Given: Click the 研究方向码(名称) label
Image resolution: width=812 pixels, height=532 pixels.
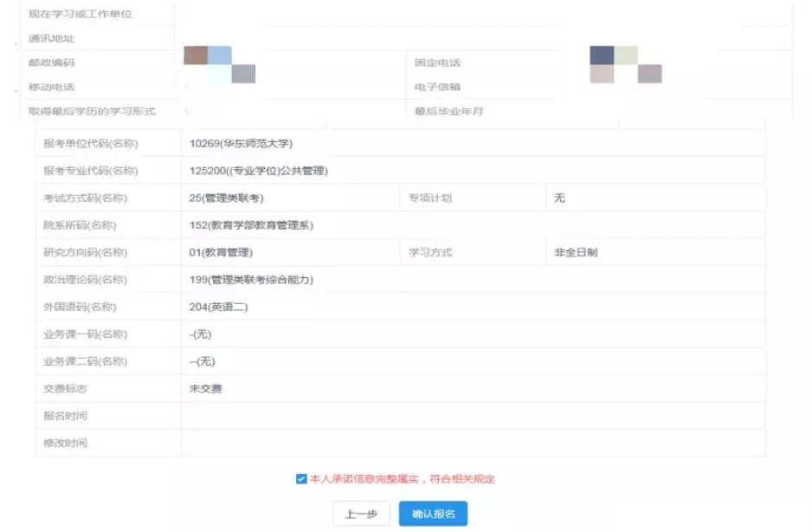Looking at the screenshot, I should point(85,252).
